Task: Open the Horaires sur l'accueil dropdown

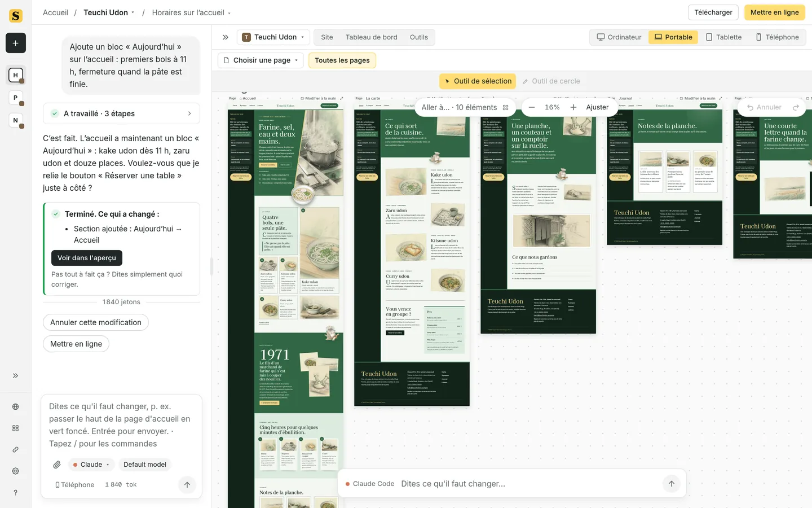Action: [x=192, y=12]
